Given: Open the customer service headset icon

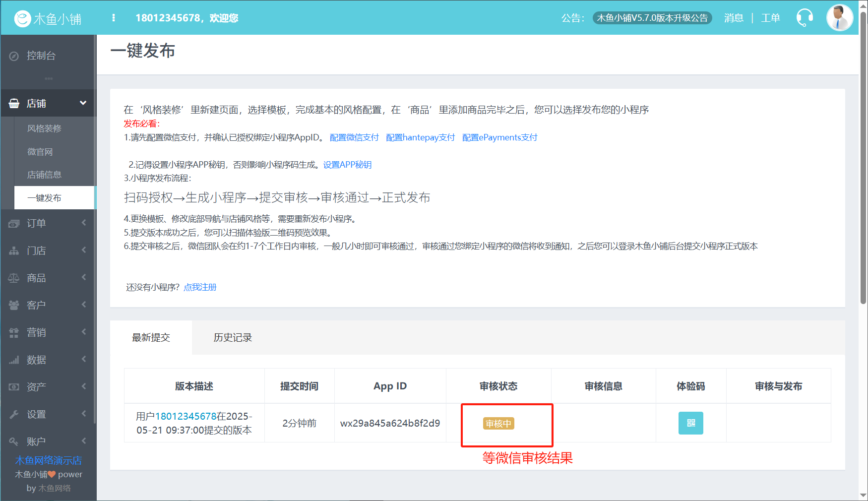Looking at the screenshot, I should [x=804, y=18].
